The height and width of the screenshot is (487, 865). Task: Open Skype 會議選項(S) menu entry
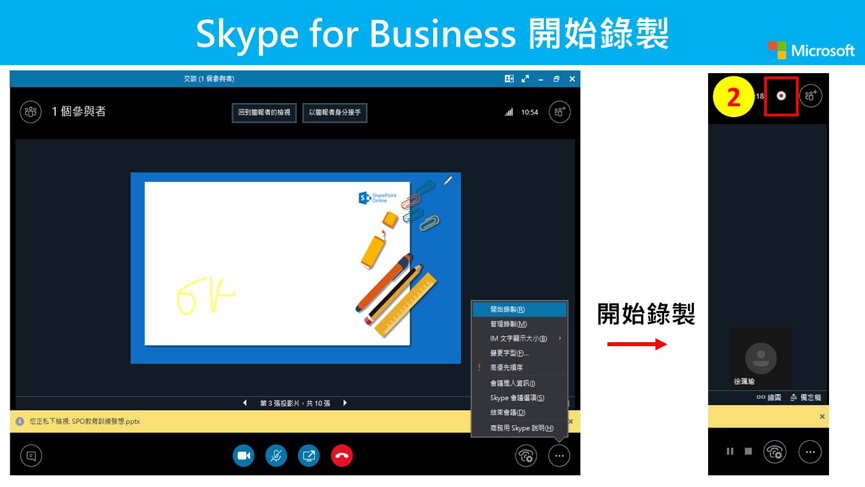coord(519,398)
